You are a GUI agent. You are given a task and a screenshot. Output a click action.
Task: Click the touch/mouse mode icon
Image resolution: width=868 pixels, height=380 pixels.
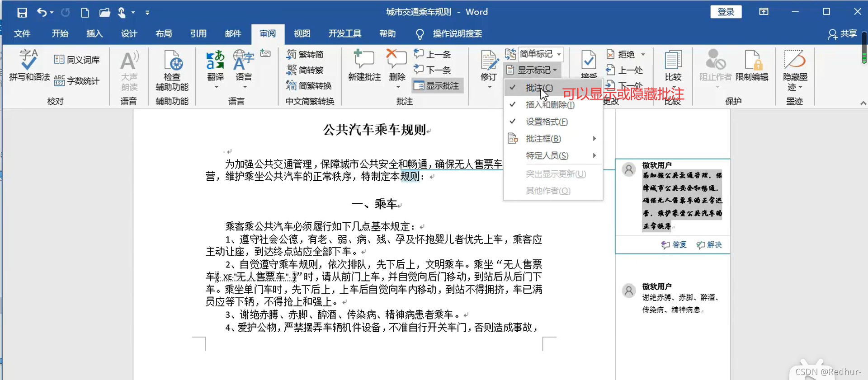coord(122,12)
